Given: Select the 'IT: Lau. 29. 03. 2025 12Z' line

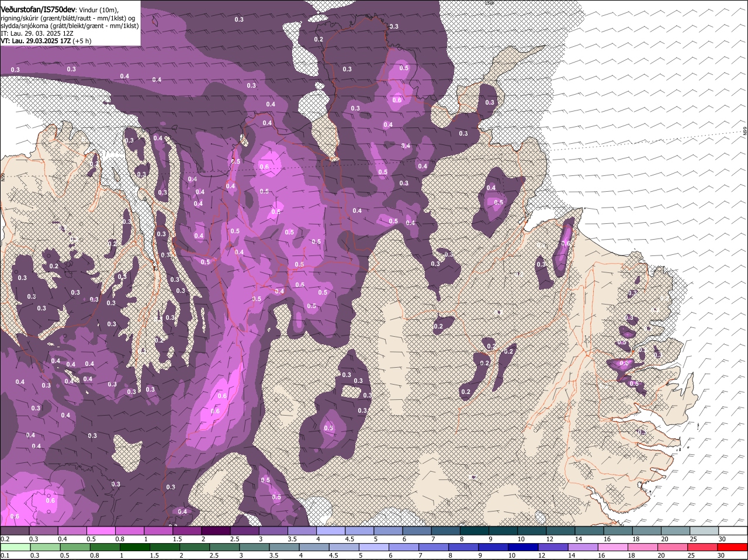Looking at the screenshot, I should 37,33.
